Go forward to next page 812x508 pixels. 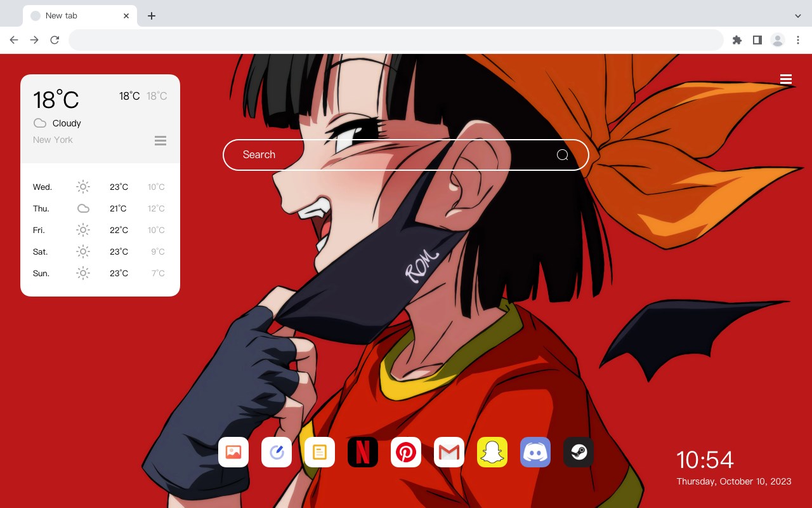click(x=34, y=40)
